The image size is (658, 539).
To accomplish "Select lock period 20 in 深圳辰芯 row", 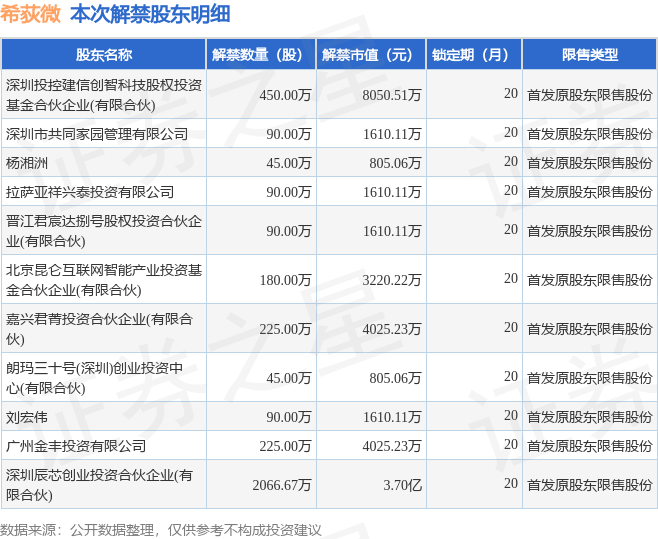I will [511, 483].
